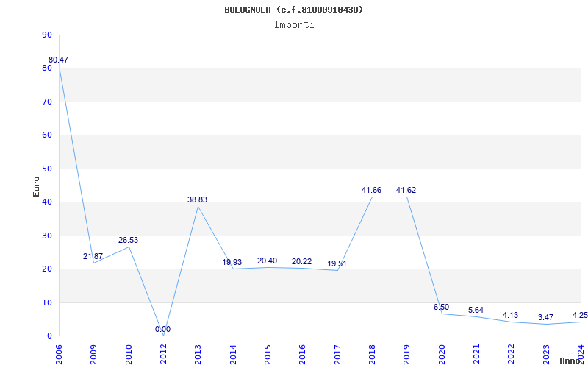
Task: Select the 5.64 data point label
Action: click(x=476, y=310)
